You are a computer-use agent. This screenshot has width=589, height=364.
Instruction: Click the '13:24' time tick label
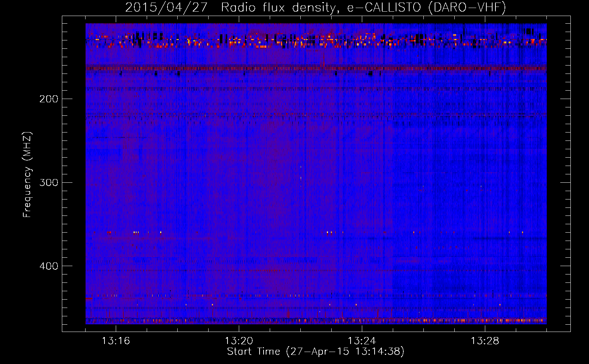pyautogui.click(x=362, y=341)
